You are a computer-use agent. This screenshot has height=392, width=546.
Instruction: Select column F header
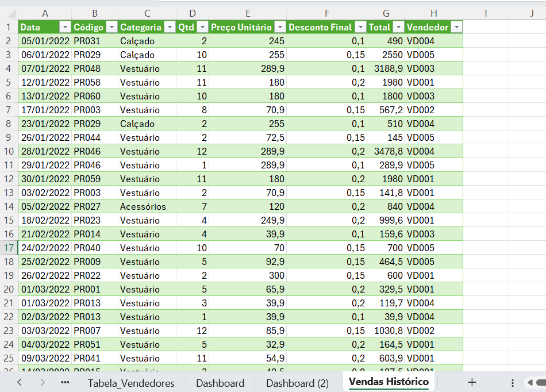[x=326, y=13]
